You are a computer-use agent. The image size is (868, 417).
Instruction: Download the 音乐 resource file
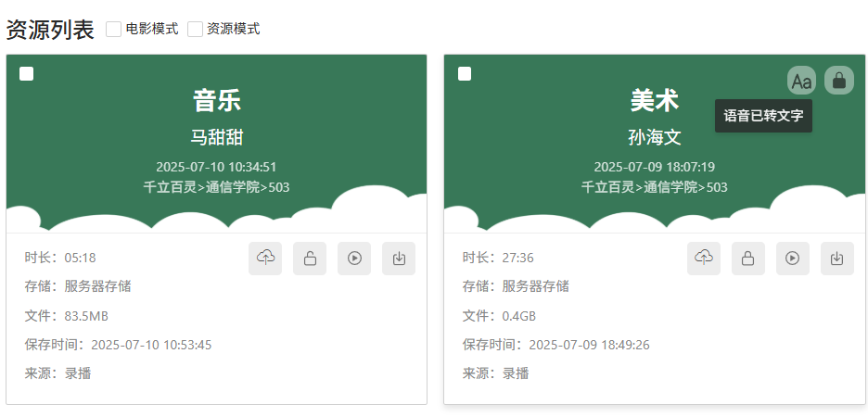399,259
